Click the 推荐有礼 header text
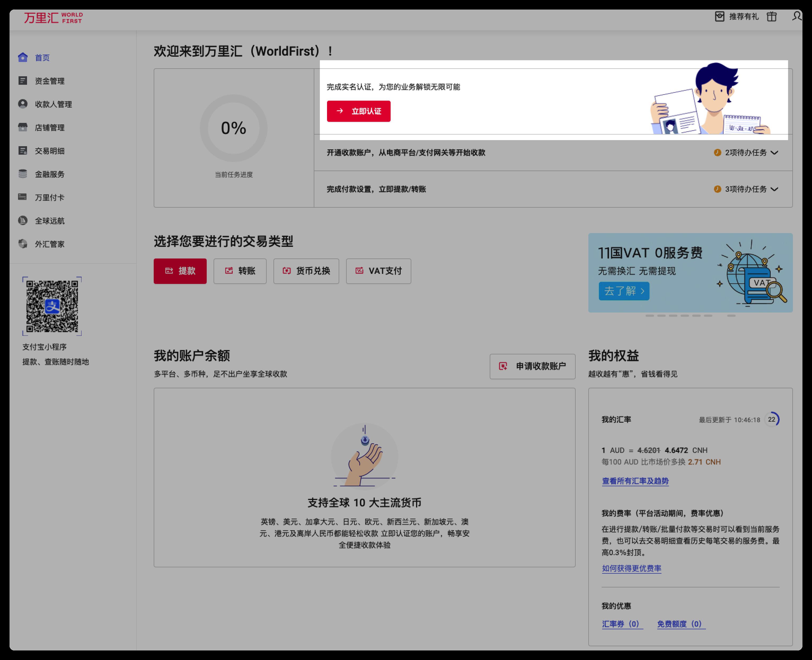The image size is (812, 660). 744,16
